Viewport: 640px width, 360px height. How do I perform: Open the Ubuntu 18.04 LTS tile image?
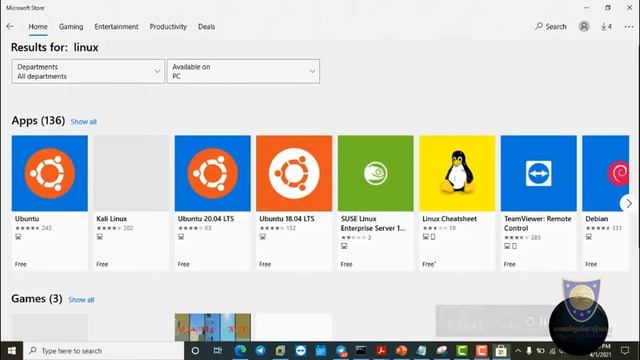tap(294, 173)
